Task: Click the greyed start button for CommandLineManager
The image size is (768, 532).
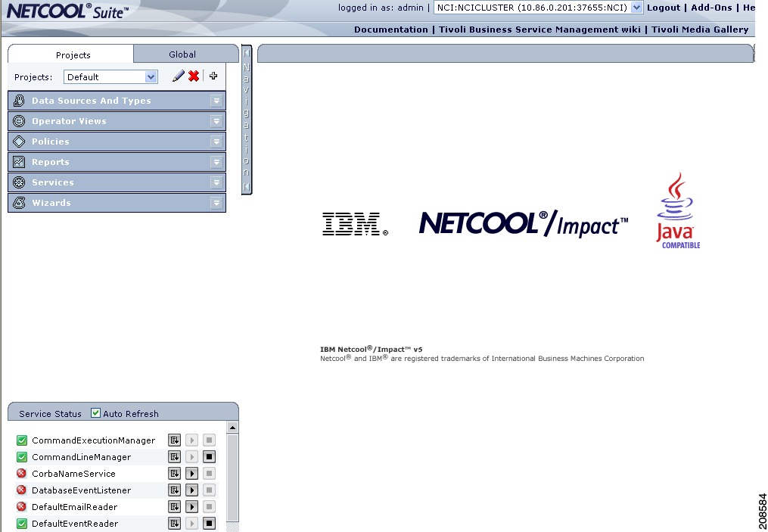Action: (x=191, y=457)
